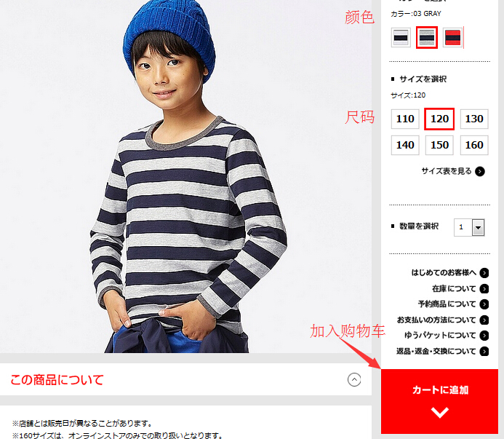
Task: Select size 160
Action: [474, 145]
